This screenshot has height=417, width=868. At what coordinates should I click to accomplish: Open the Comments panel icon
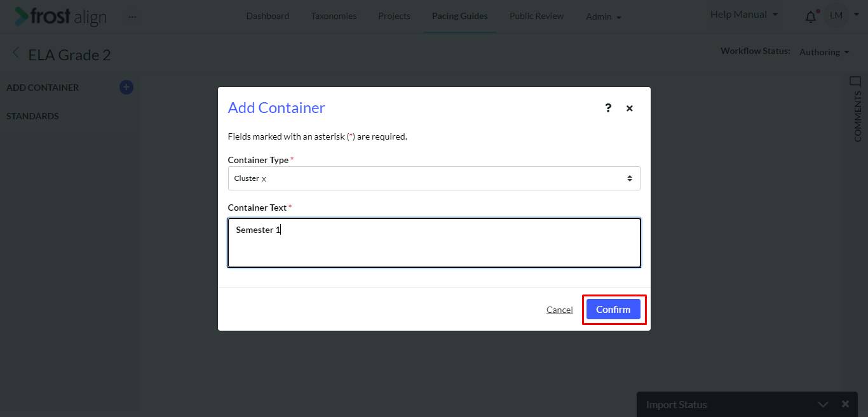pos(855,81)
